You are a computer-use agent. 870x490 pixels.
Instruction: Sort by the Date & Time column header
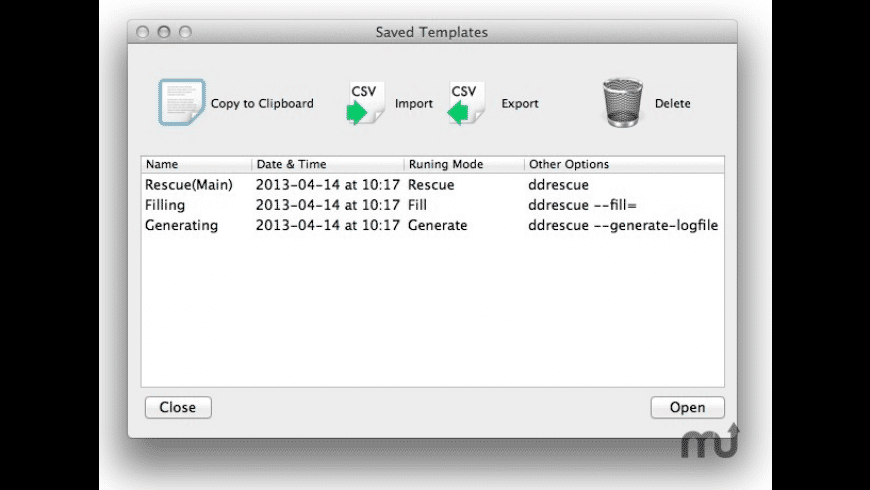(328, 164)
